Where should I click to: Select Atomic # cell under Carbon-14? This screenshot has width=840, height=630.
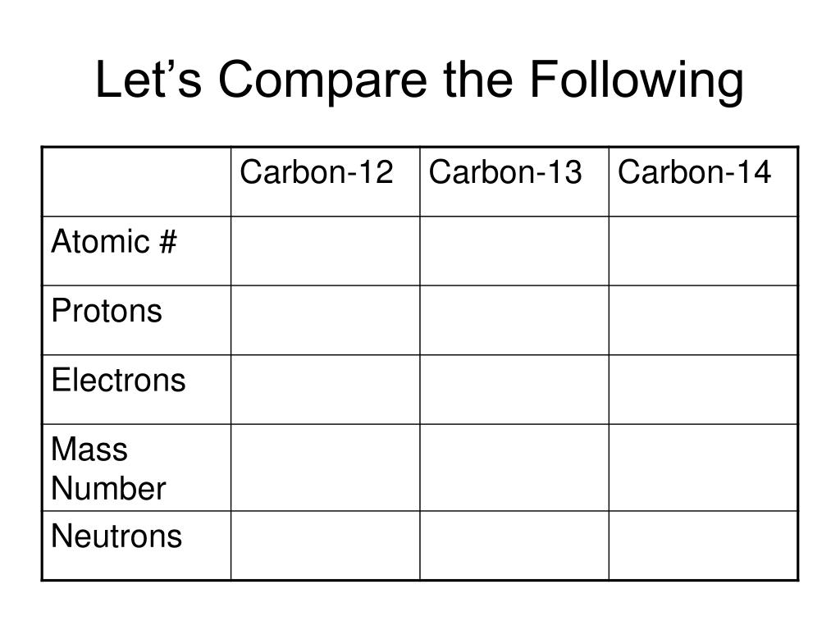point(703,251)
